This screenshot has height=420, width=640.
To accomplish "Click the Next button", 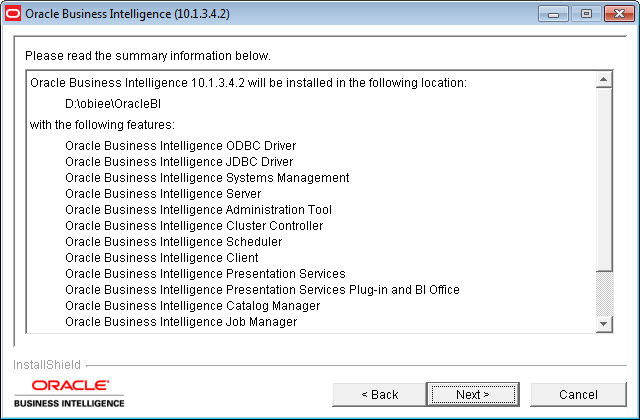I will pos(473,394).
